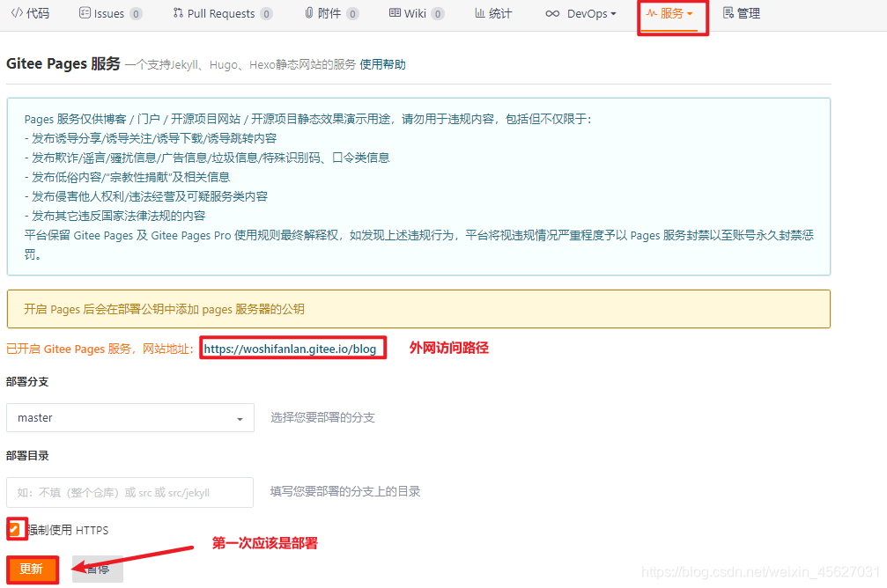Click the gray 暂停 pause button
Screen dimensions: 887x588
(98, 569)
